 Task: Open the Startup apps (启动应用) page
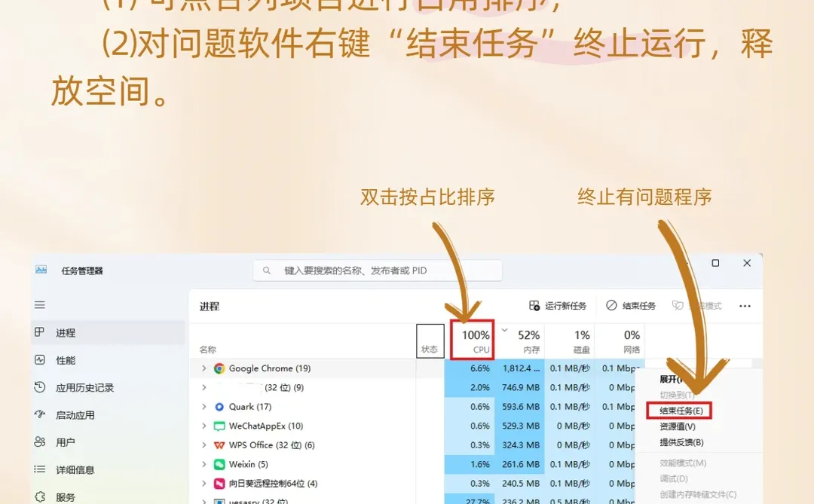click(x=71, y=414)
